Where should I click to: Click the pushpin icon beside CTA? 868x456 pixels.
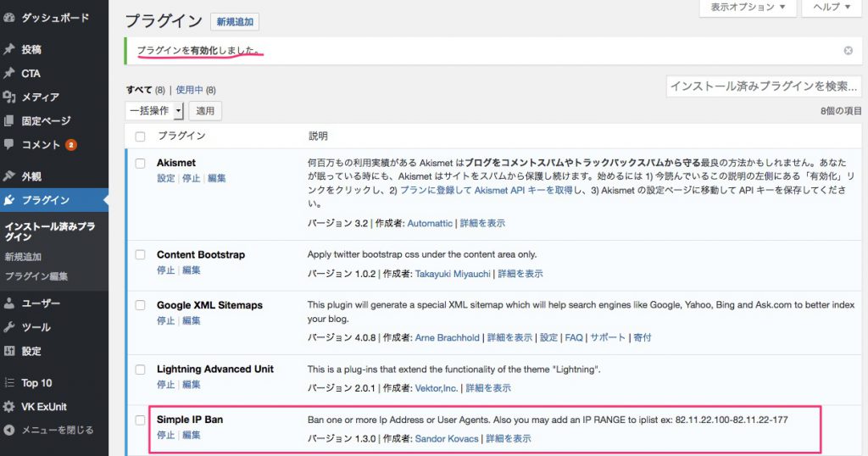click(x=8, y=73)
